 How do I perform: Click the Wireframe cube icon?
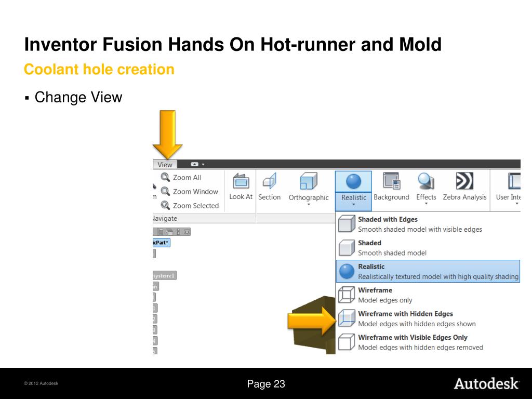coord(347,295)
